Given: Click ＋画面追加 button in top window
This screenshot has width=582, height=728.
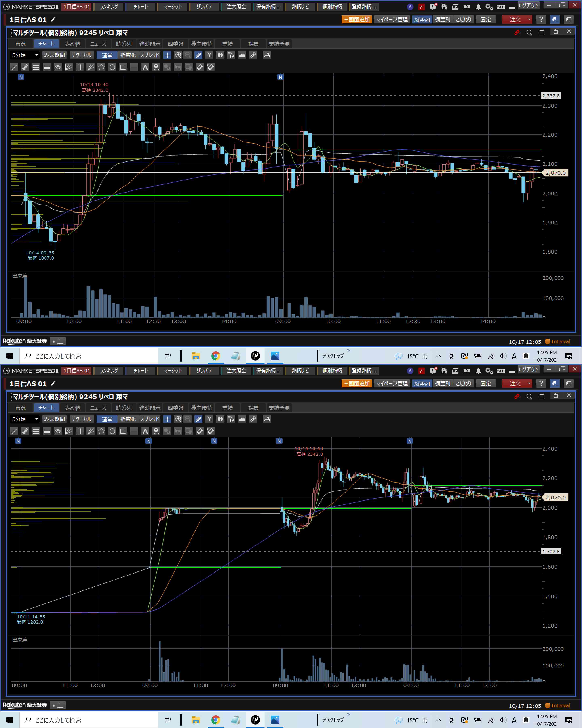Looking at the screenshot, I should (357, 20).
